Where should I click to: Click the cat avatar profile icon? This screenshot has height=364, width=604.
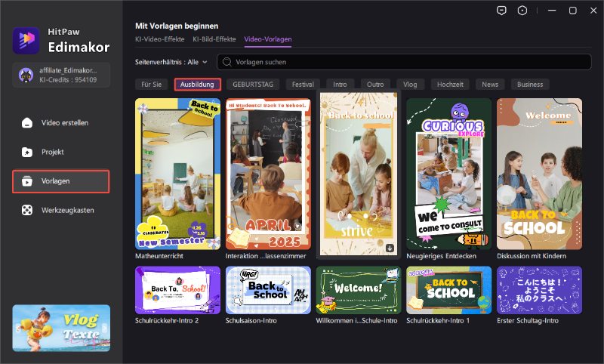pyautogui.click(x=26, y=75)
